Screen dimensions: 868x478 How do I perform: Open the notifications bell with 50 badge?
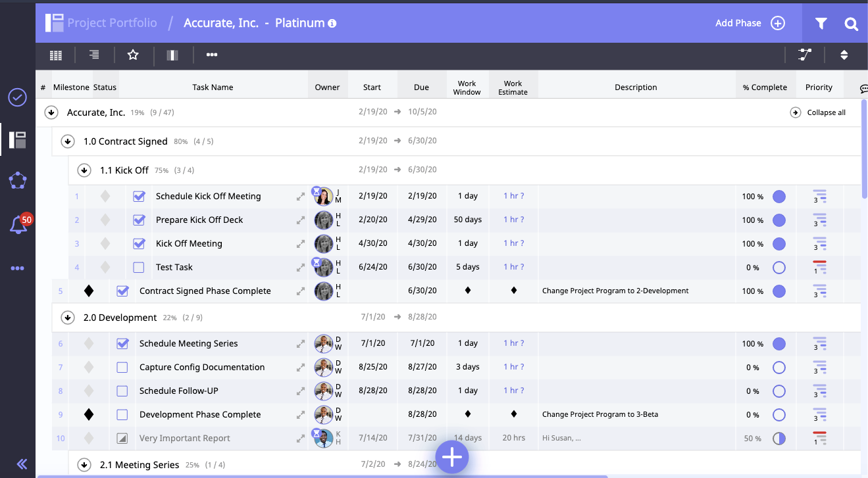pyautogui.click(x=18, y=226)
